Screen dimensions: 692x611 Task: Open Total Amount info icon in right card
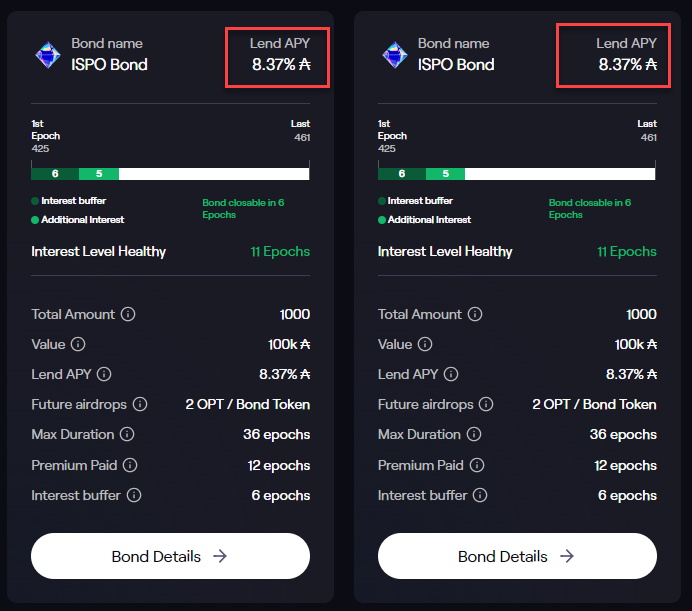(475, 314)
